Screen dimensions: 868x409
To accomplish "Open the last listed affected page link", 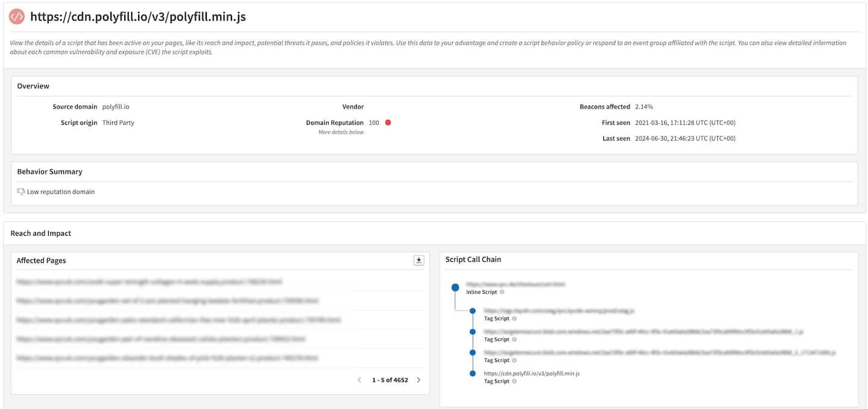I will click(x=167, y=358).
